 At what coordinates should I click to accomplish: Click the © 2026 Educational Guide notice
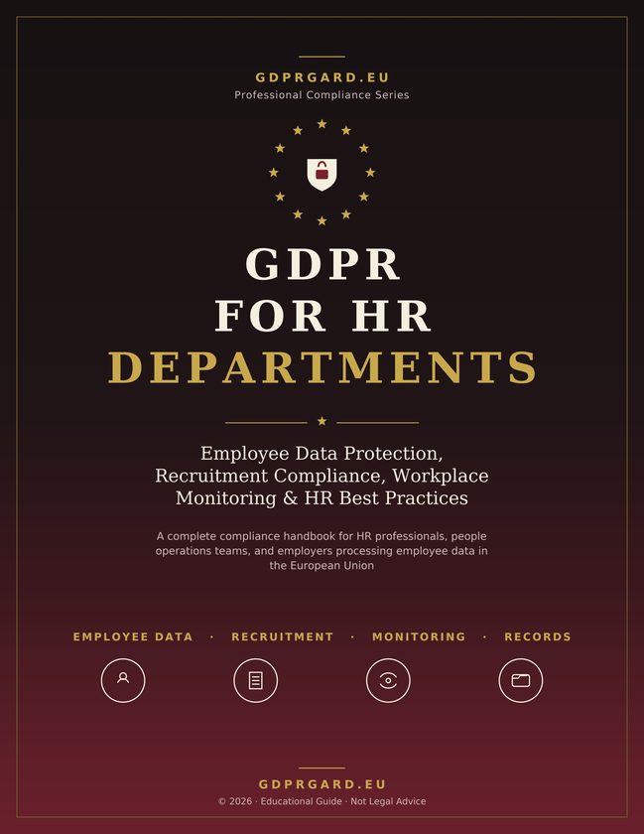click(x=322, y=801)
